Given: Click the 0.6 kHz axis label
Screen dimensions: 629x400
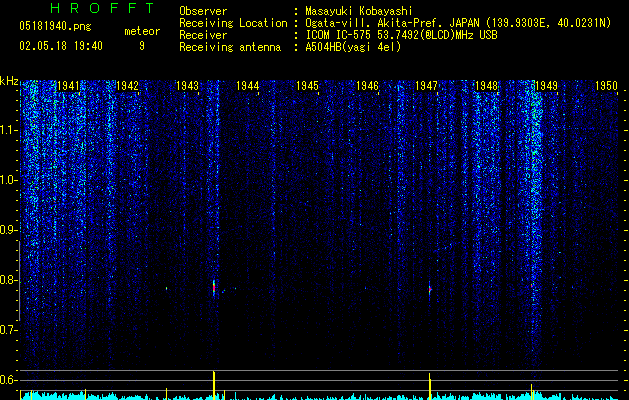Looking at the screenshot, I should click(9, 380).
